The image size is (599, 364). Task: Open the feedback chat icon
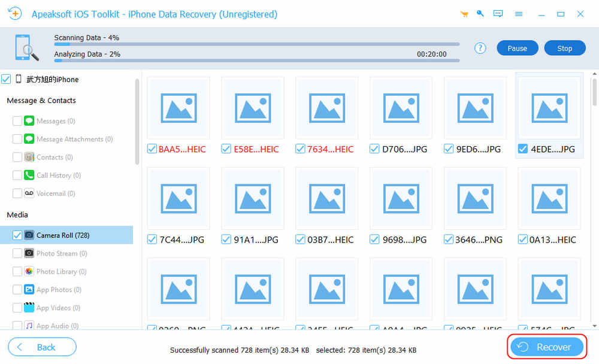tap(498, 14)
